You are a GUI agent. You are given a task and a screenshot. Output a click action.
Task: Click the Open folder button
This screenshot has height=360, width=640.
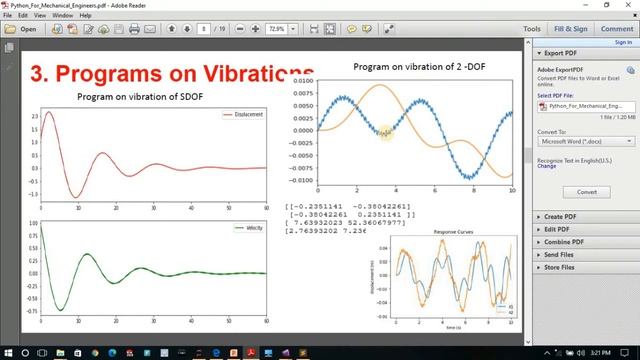point(20,29)
